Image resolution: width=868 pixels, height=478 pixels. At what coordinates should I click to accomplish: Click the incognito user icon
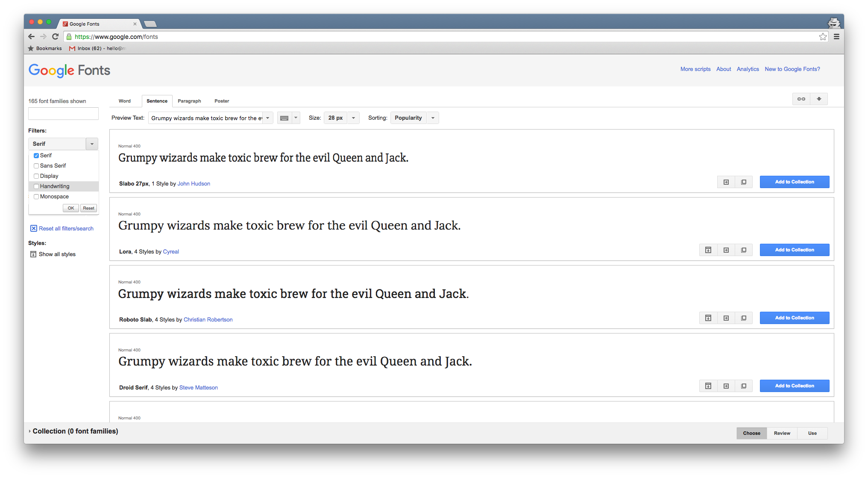[834, 23]
